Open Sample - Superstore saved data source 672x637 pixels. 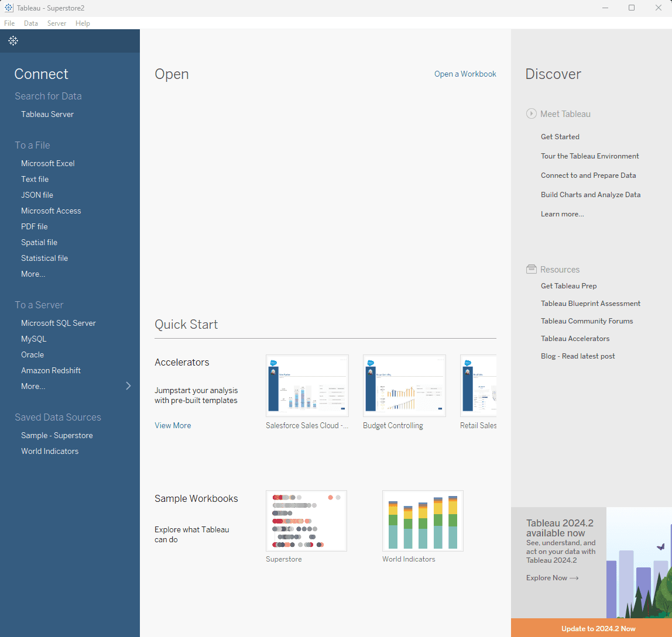coord(57,435)
